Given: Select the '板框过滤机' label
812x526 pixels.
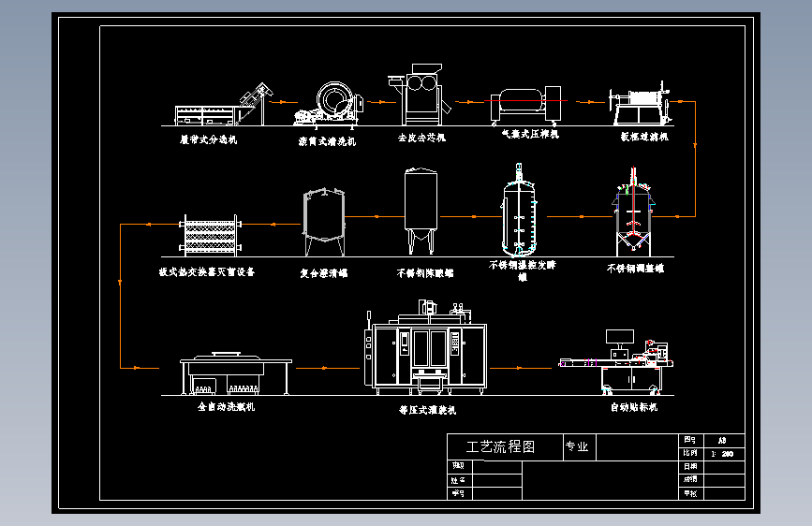Looking at the screenshot, I should pos(644,137).
